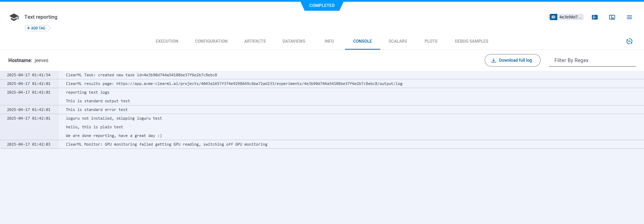Click 'This is standard output test' line
This screenshot has height=224, width=644.
click(98, 101)
